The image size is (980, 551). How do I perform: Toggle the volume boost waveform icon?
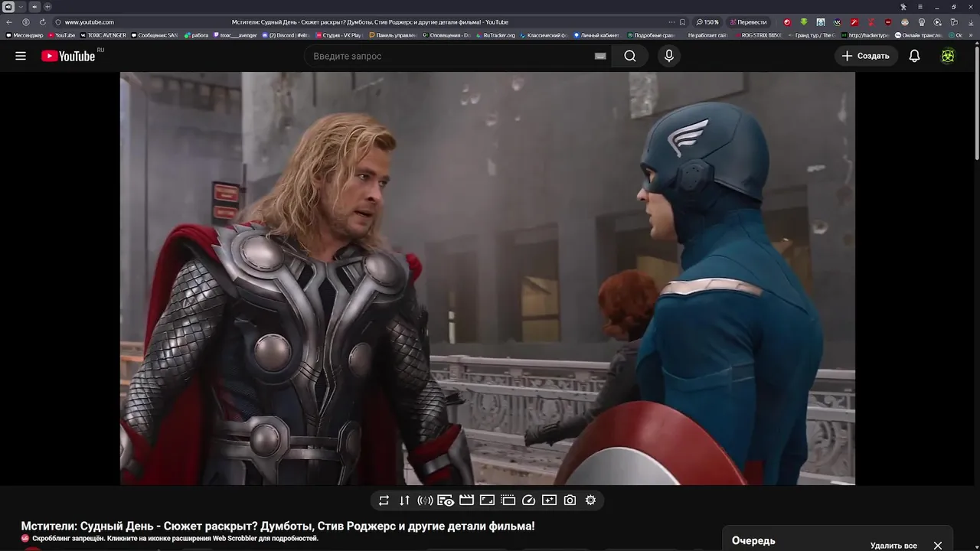click(x=425, y=500)
